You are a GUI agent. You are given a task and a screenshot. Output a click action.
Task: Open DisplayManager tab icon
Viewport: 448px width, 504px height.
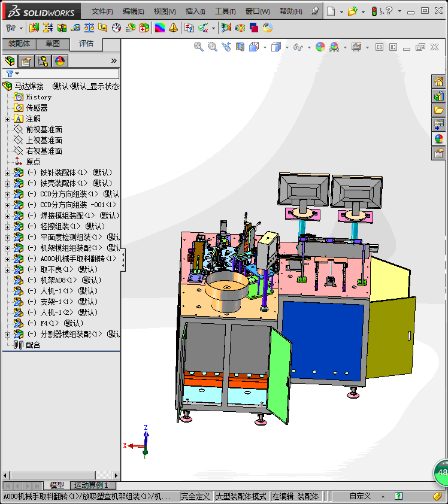[x=59, y=60]
